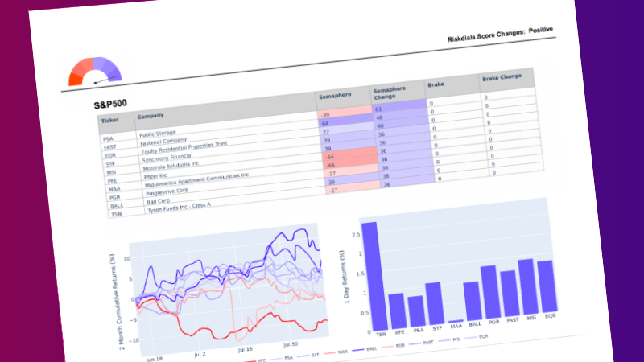Click the PGR legend entry under line chart
Screen dimensions: 644x362
[394, 347]
